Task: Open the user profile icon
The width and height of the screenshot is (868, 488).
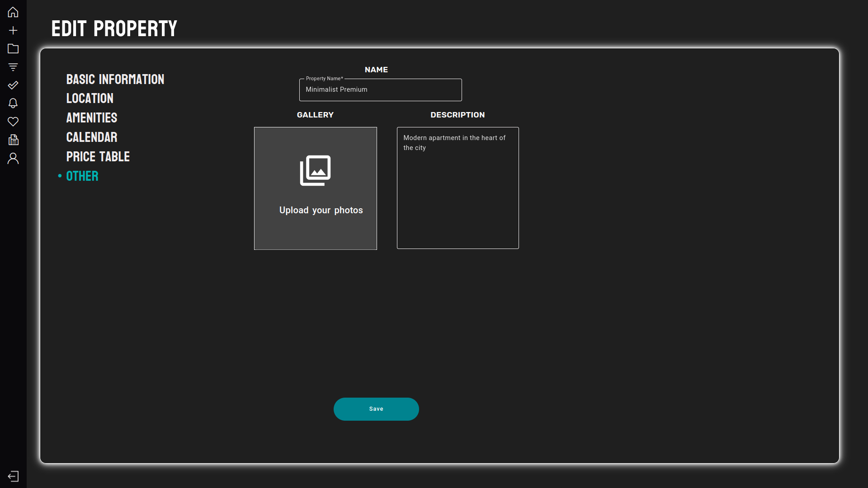Action: coord(13,158)
